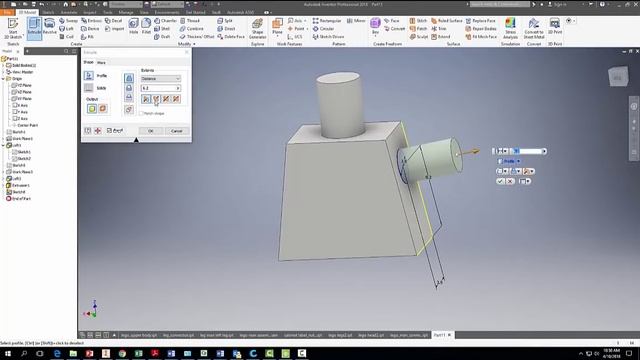Create a work Plane

(x=277, y=27)
